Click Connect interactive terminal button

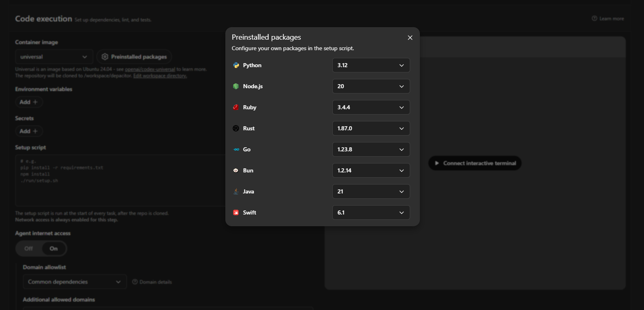click(475, 163)
